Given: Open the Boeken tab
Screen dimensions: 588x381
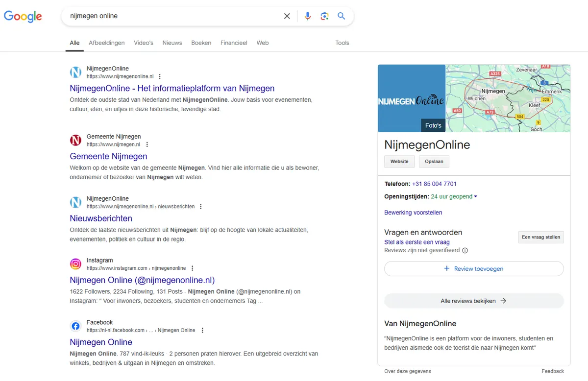Looking at the screenshot, I should click(201, 43).
